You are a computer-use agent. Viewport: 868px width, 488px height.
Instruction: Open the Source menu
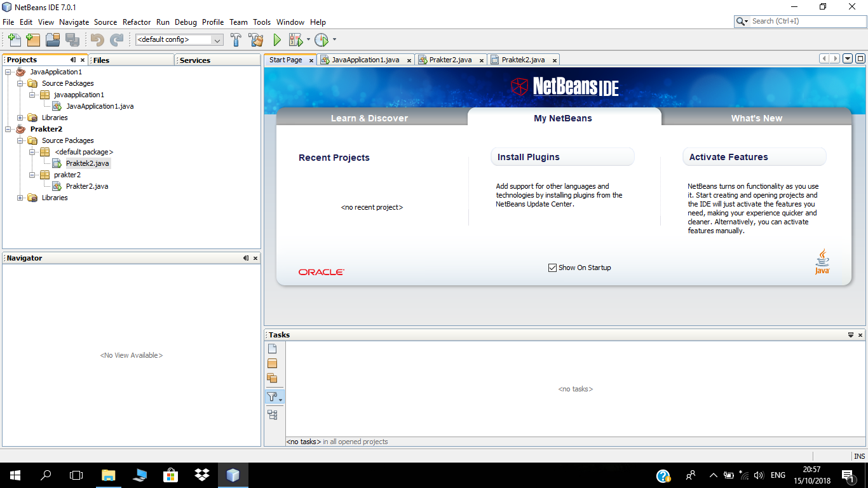105,22
